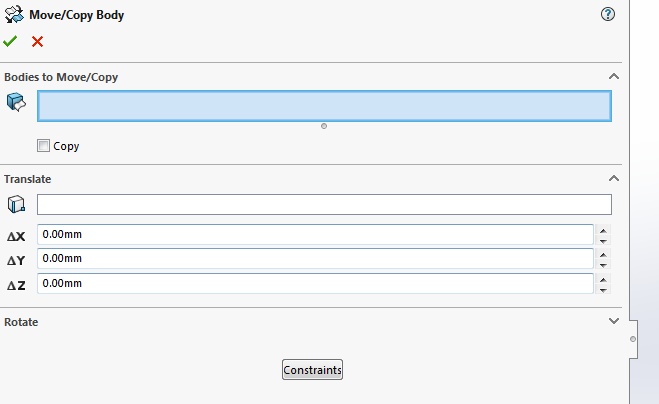Cancel Move/Copy Body with red X
Screen dimensions: 659x404
37,42
